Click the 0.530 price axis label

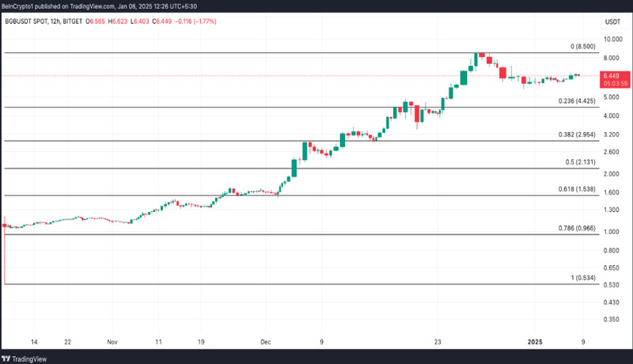point(611,285)
